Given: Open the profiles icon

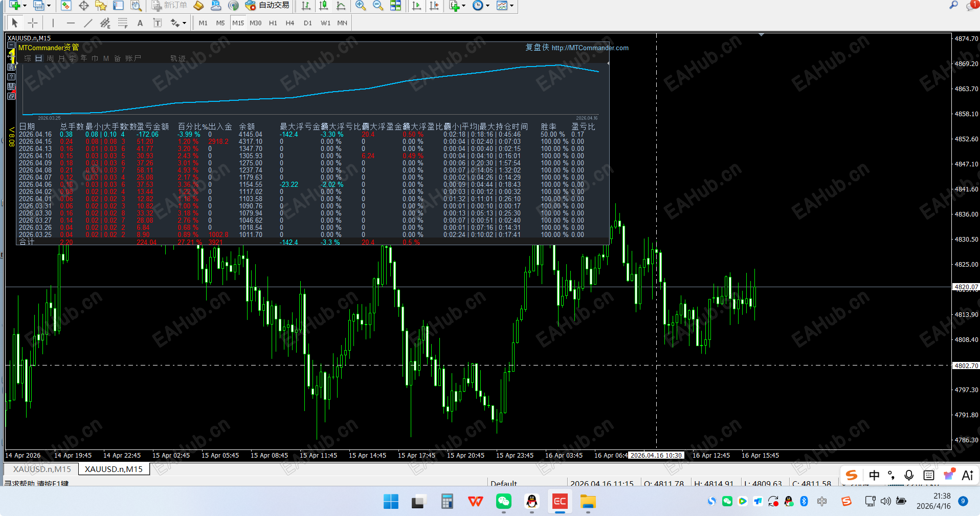Looking at the screenshot, I should (38, 5).
